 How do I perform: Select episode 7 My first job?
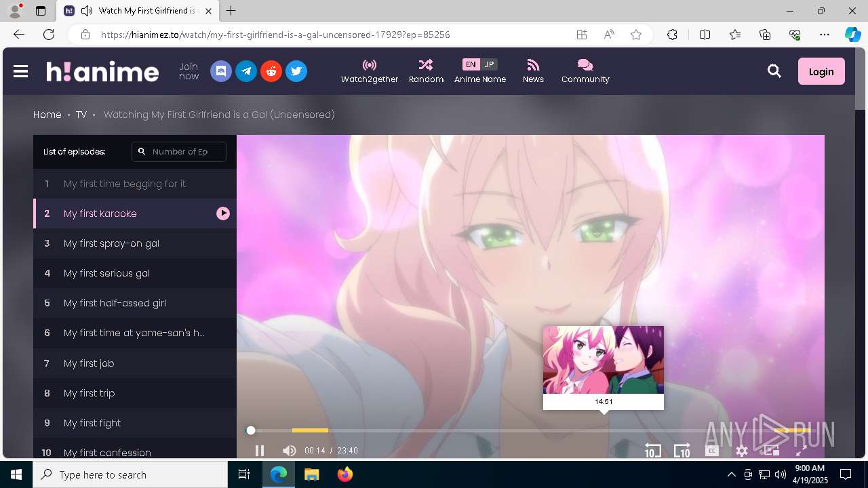coord(135,363)
